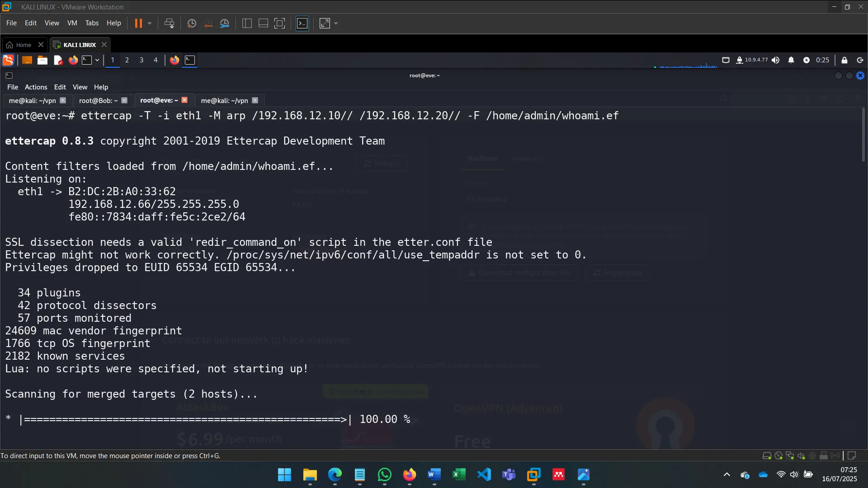Click the Kali volume control indicator
The width and height of the screenshot is (868, 488).
pos(776,60)
